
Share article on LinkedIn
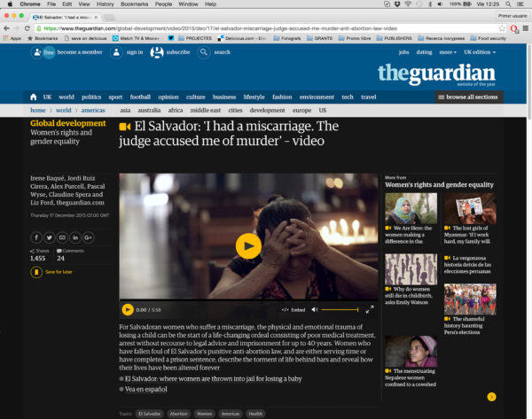tap(74, 237)
